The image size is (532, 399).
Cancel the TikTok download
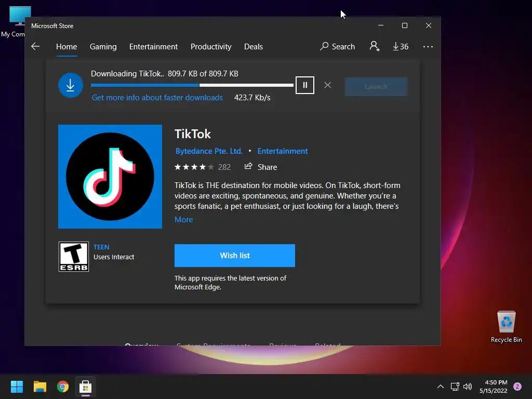coord(327,85)
